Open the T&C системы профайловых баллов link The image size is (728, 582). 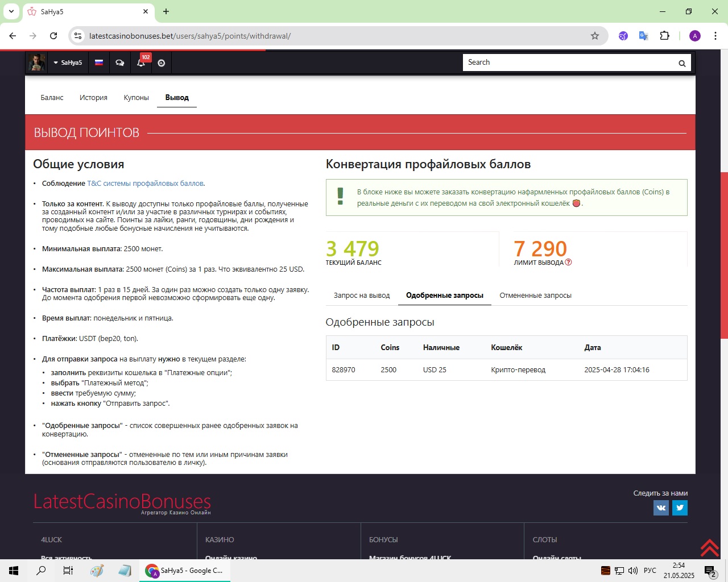[x=145, y=184]
